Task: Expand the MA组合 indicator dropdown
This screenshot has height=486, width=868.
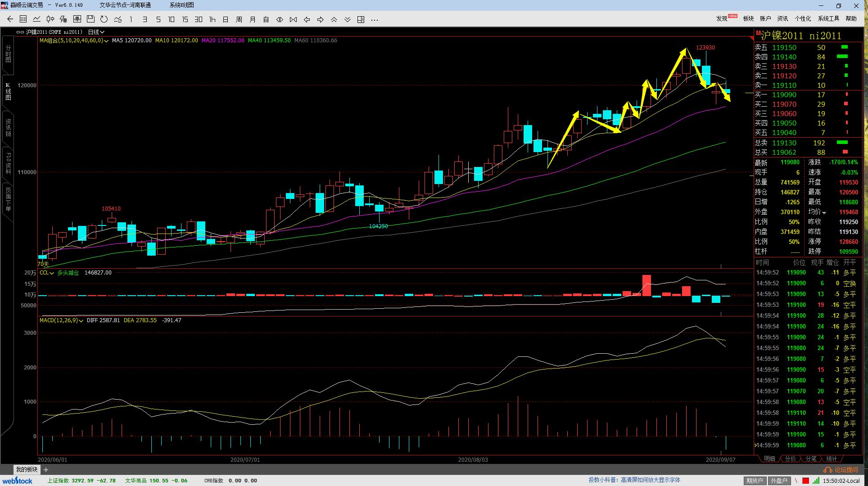Action: coord(106,40)
